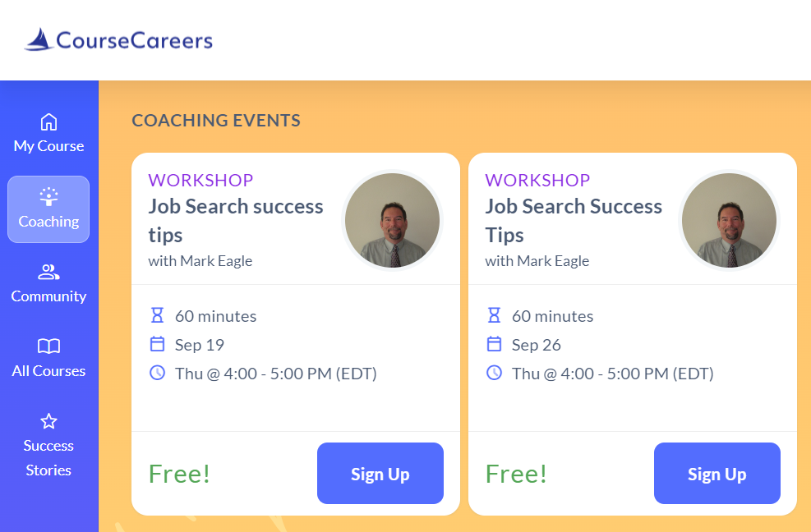The height and width of the screenshot is (532, 811).
Task: Sign Up for the Sep 26 workshop
Action: [717, 474]
